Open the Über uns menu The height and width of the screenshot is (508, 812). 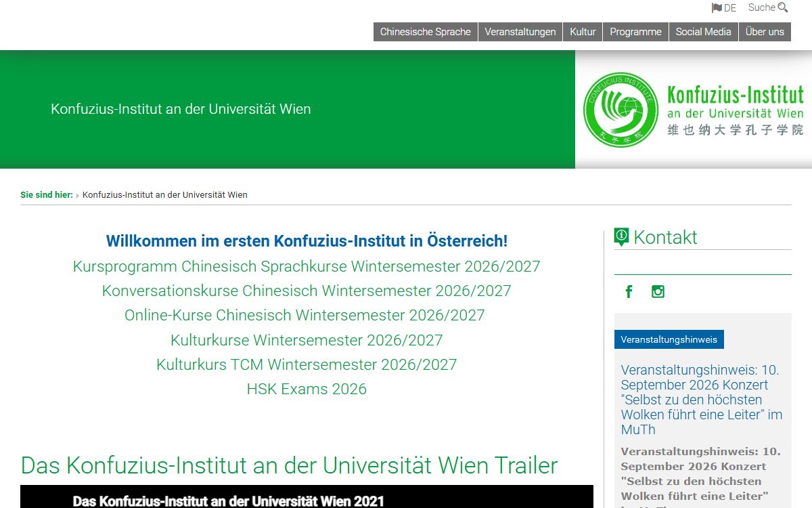pos(765,32)
